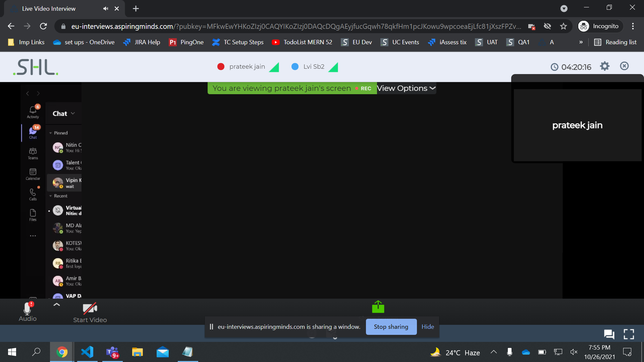Viewport: 644px width, 362px height.
Task: Click the end interview circled X icon
Action: [624, 66]
